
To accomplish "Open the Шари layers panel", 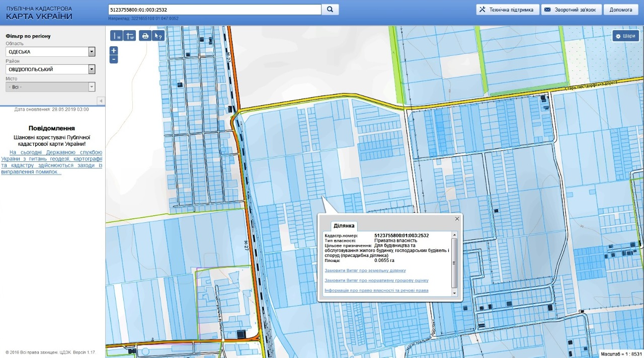I will pos(626,36).
